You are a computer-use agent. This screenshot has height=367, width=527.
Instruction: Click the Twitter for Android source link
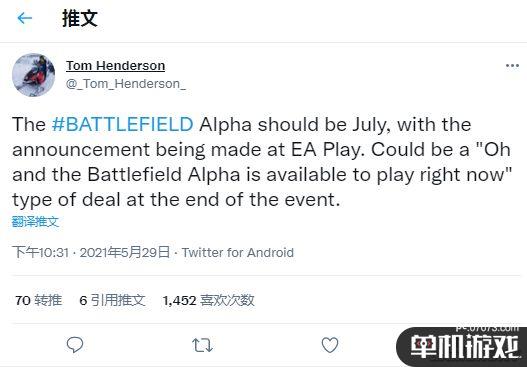238,252
